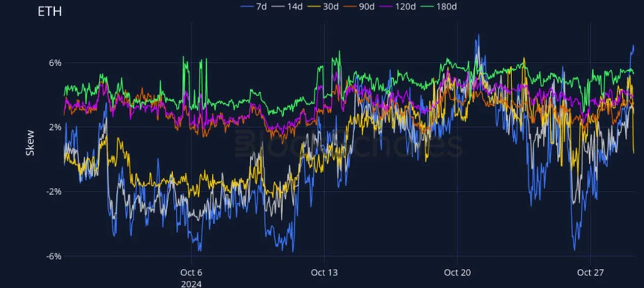Toggle the 7d series in legend
The image size is (644, 288).
point(254,7)
